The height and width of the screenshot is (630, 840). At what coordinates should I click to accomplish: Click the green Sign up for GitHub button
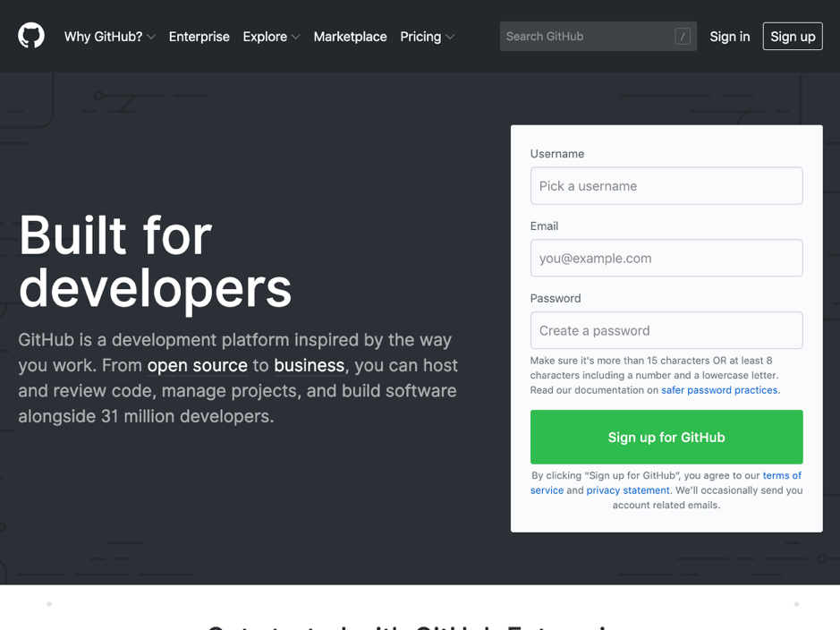click(x=666, y=437)
